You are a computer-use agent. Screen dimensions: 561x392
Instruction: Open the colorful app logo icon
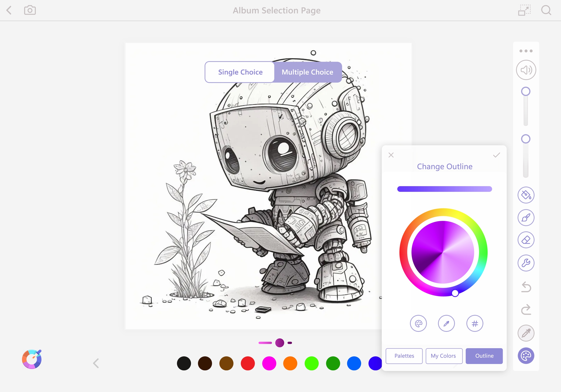(32, 359)
